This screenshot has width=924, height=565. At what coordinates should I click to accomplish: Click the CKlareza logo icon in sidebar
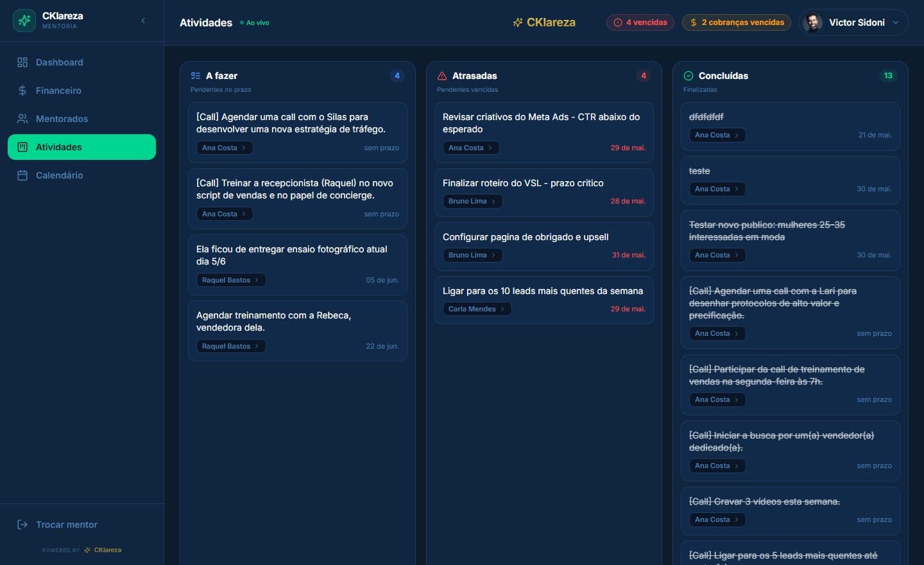point(24,21)
